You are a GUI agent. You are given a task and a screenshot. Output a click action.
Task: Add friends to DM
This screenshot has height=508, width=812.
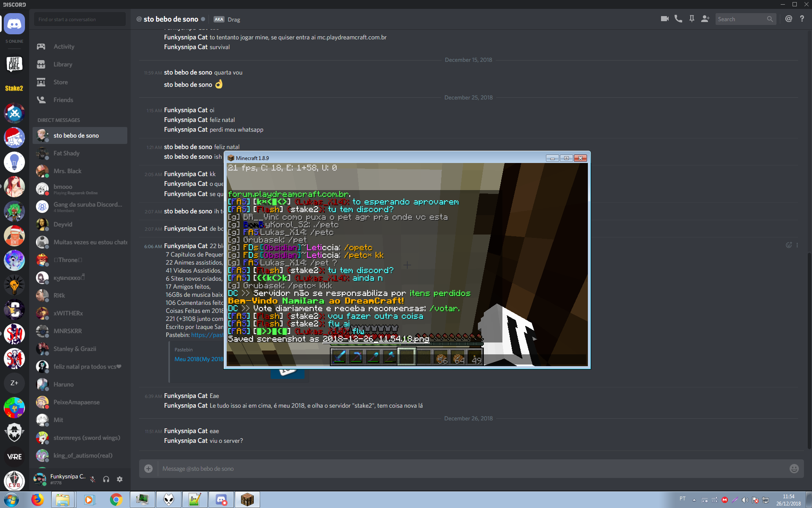tap(705, 19)
